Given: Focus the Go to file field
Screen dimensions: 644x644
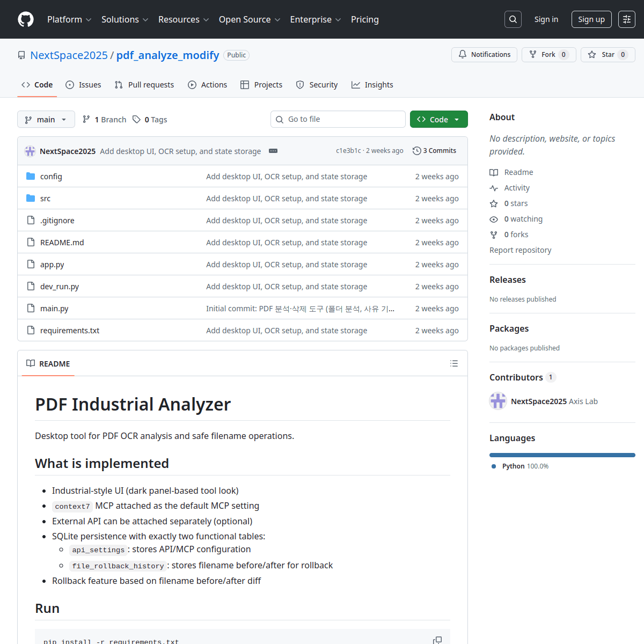Looking at the screenshot, I should [338, 119].
